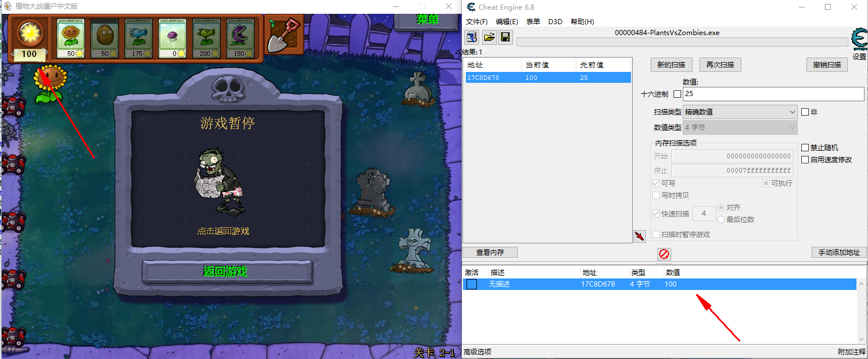The width and height of the screenshot is (868, 359).
Task: Click the Plants vs Zombies title bar icon
Action: click(8, 6)
